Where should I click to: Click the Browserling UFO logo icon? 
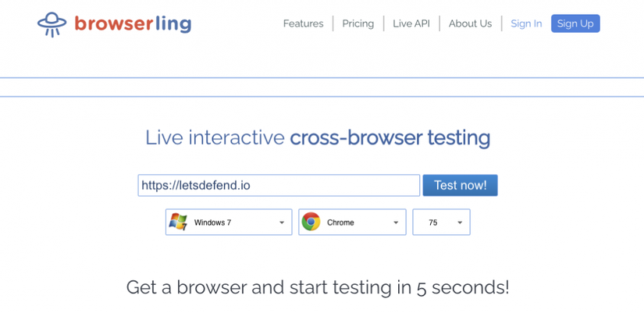(x=52, y=24)
